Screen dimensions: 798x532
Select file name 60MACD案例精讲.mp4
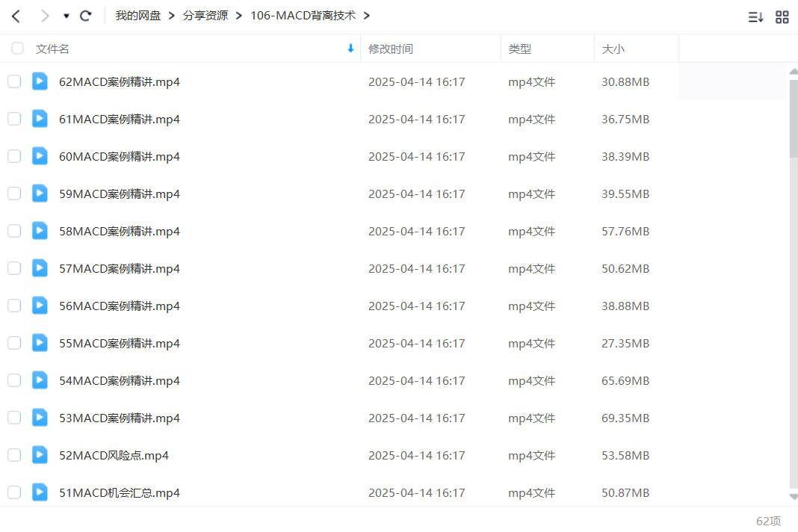(x=120, y=157)
